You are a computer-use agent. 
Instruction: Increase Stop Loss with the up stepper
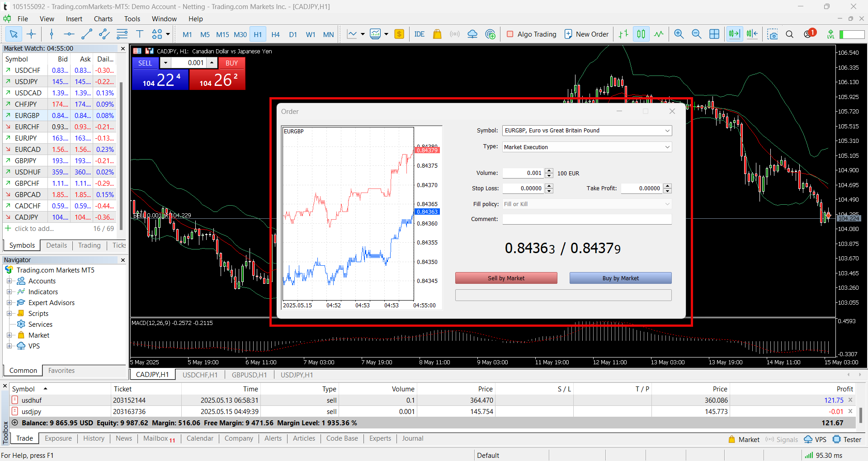549,186
